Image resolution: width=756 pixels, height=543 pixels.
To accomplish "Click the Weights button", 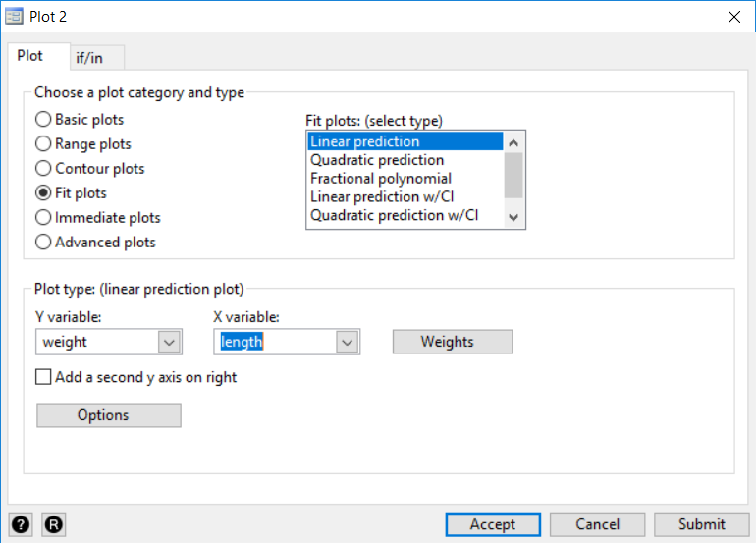I will click(x=453, y=342).
